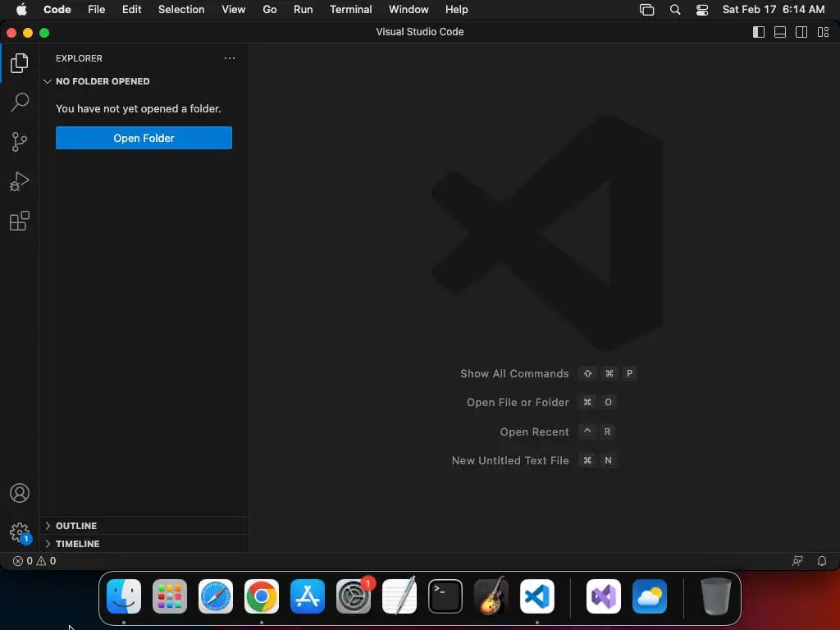Expand the TIMELINE section
Screen dimensions: 840x630
click(x=144, y=544)
